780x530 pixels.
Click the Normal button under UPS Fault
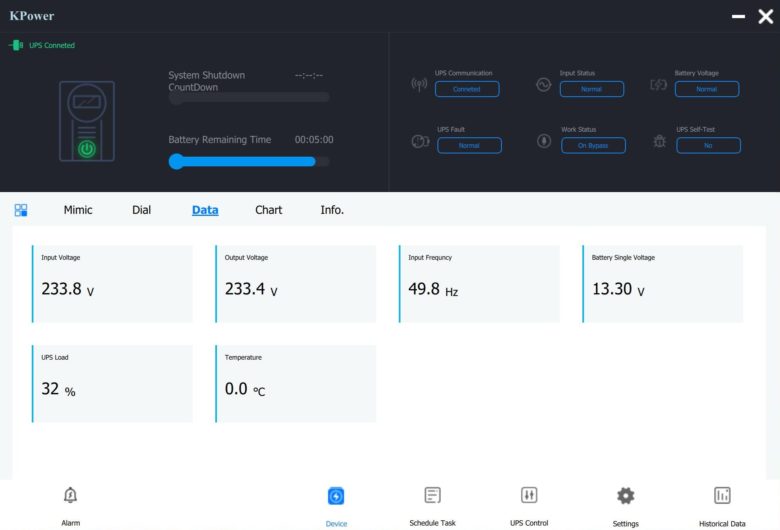point(469,145)
